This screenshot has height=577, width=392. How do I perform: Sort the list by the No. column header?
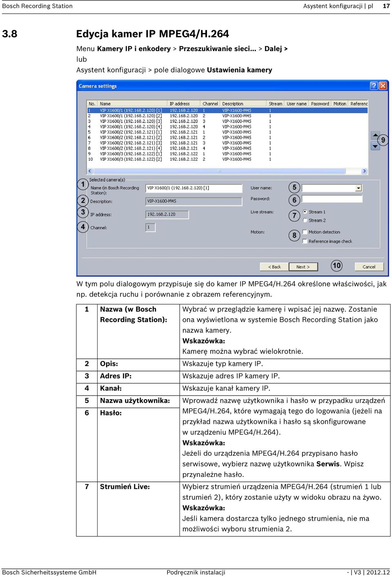point(92,104)
